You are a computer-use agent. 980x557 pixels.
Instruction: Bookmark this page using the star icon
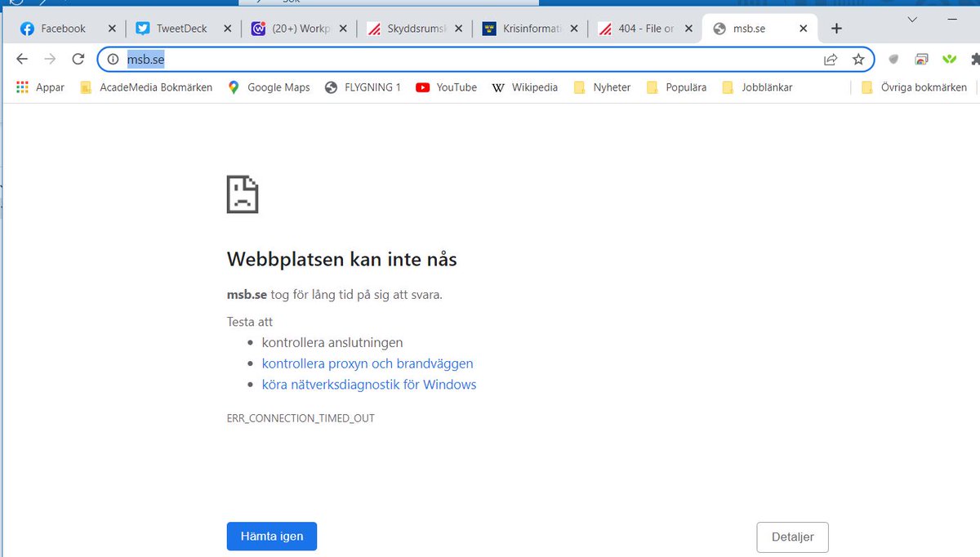pos(858,59)
